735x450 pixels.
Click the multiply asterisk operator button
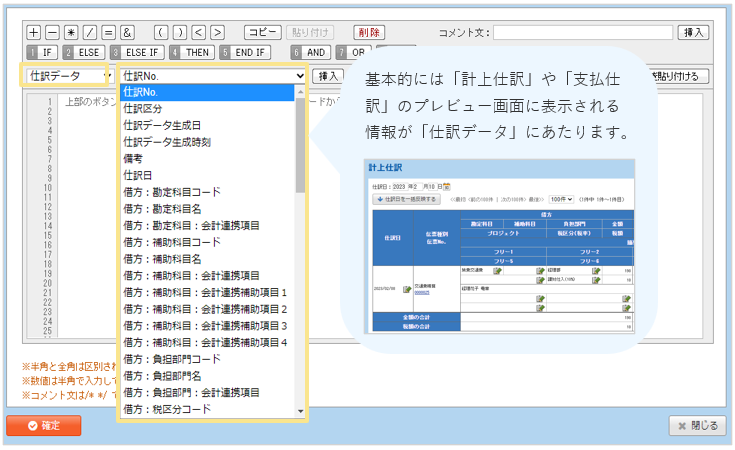click(x=72, y=33)
